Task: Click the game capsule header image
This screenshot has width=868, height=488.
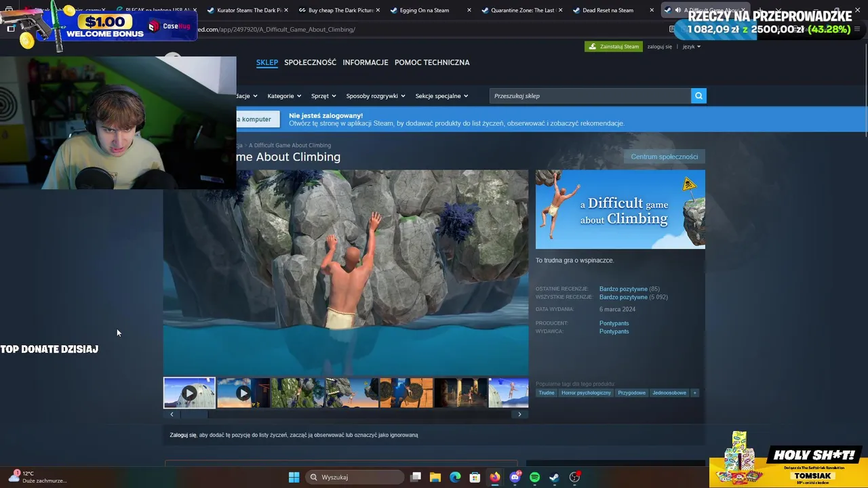Action: tap(620, 209)
